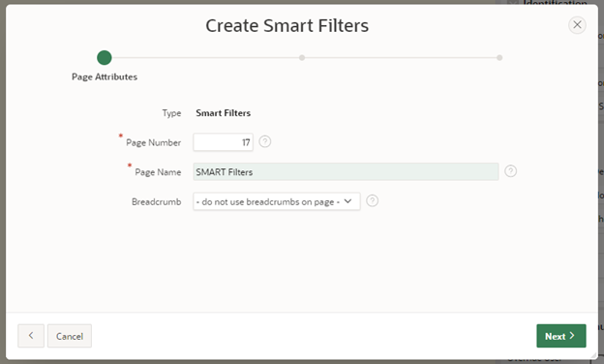The image size is (604, 364).
Task: Click the Next button
Action: pos(561,336)
